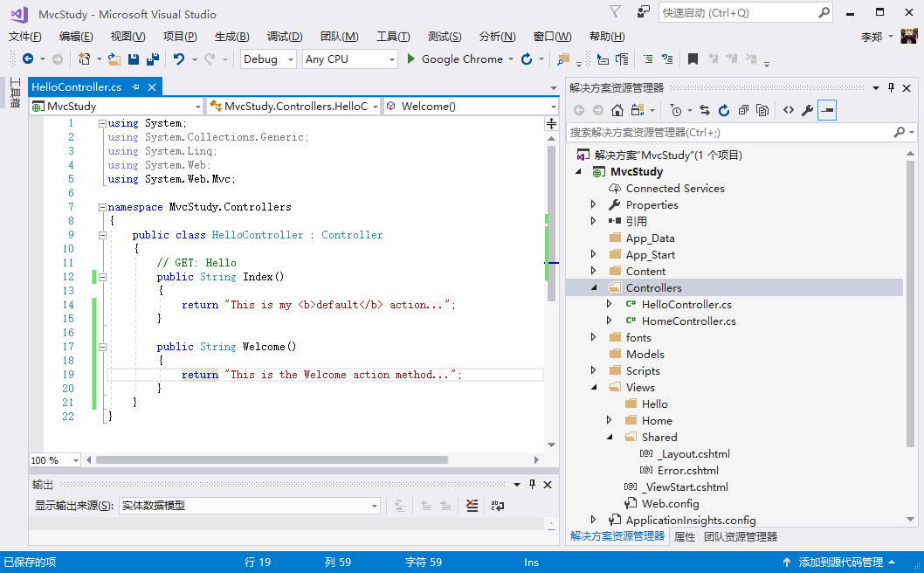Screen dimensions: 924x573
Task: Open the 调试(D) menu
Action: (x=284, y=37)
